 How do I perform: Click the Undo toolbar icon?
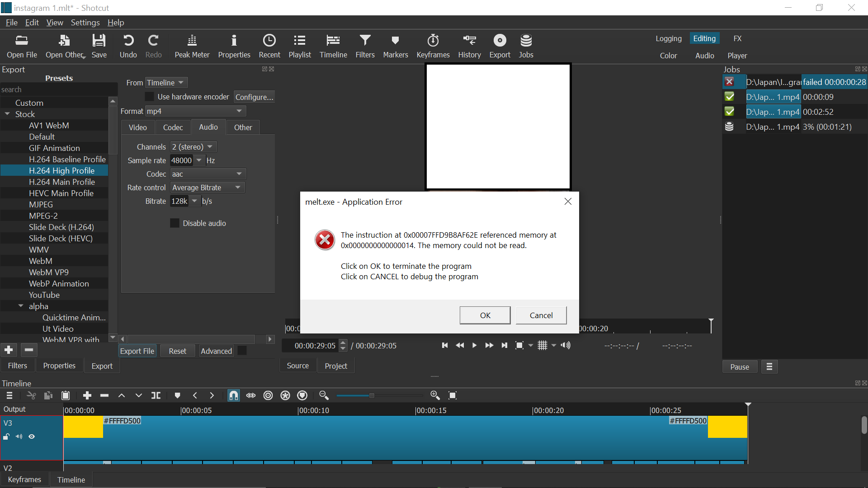tap(128, 46)
